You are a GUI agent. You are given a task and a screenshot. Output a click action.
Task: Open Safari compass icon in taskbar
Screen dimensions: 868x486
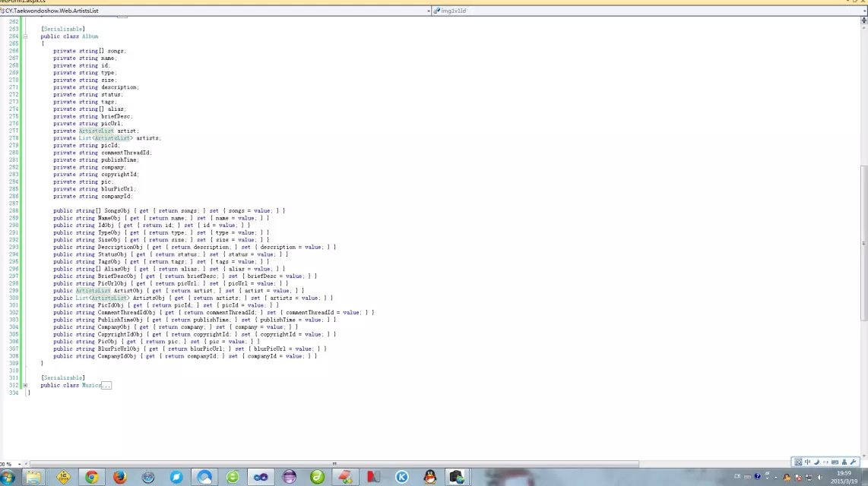(147, 477)
